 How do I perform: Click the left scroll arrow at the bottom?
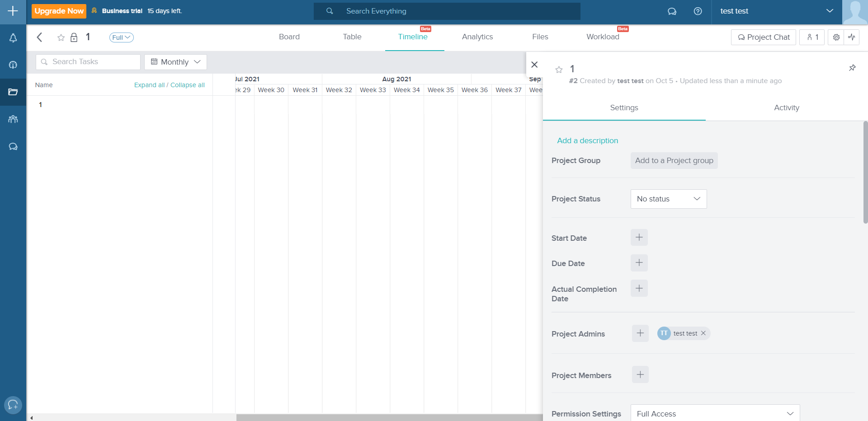point(31,418)
